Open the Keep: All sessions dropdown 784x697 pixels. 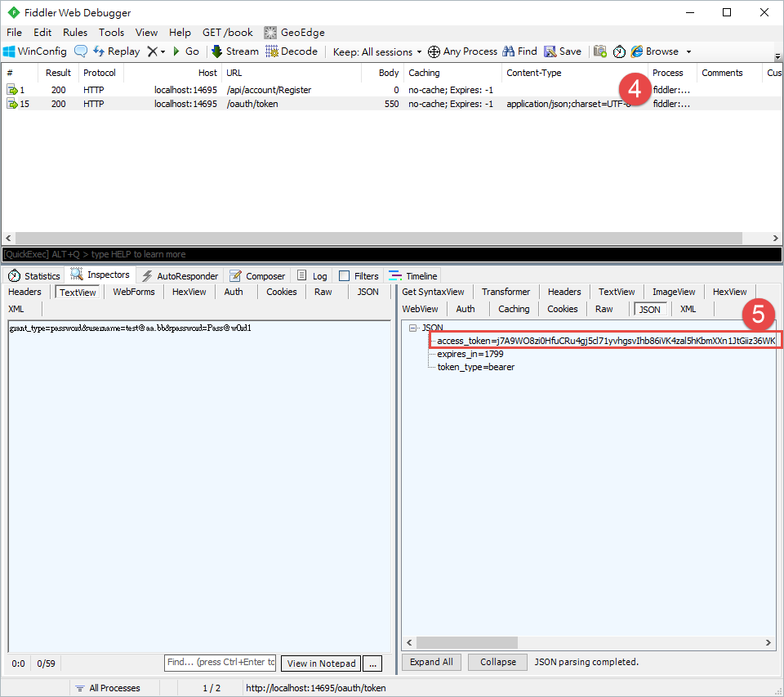374,51
